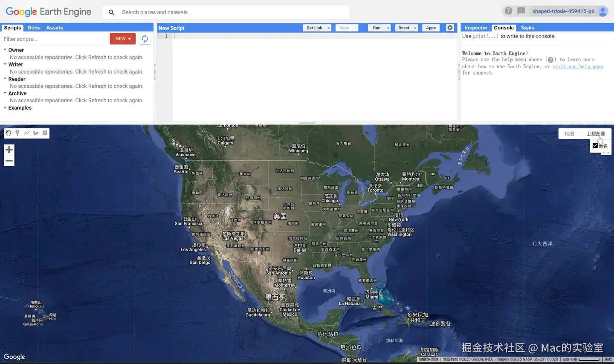
Task: Switch to the Assets tab
Action: [55, 28]
